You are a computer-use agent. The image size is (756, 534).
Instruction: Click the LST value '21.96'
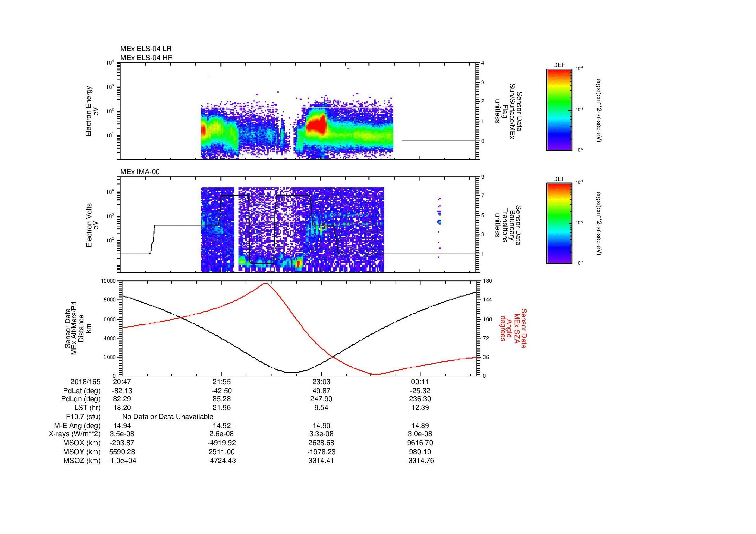(222, 408)
